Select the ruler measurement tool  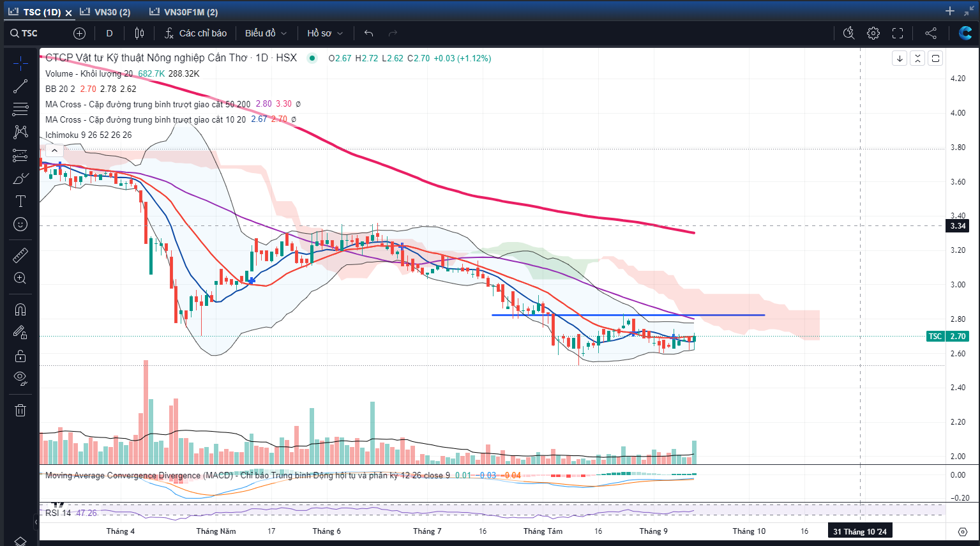[x=20, y=255]
